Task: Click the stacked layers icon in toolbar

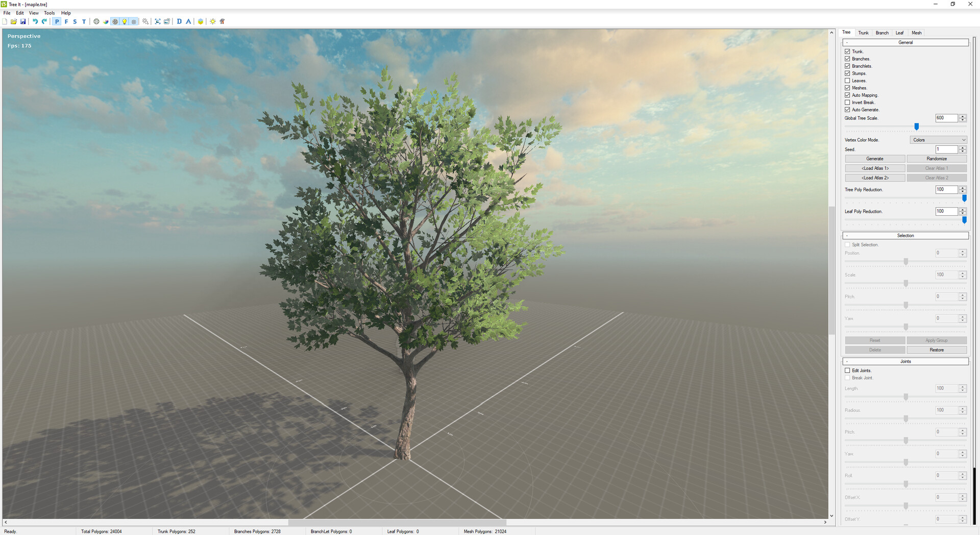Action: click(201, 21)
